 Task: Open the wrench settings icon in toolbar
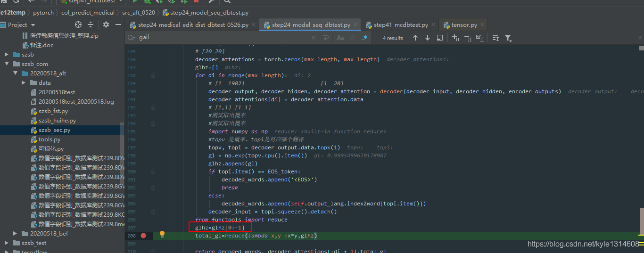click(x=211, y=1)
